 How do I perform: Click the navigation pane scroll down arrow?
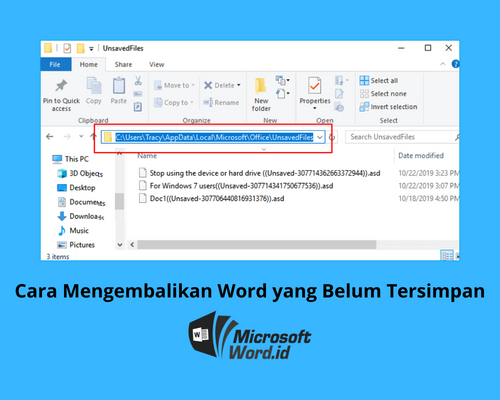click(x=120, y=245)
